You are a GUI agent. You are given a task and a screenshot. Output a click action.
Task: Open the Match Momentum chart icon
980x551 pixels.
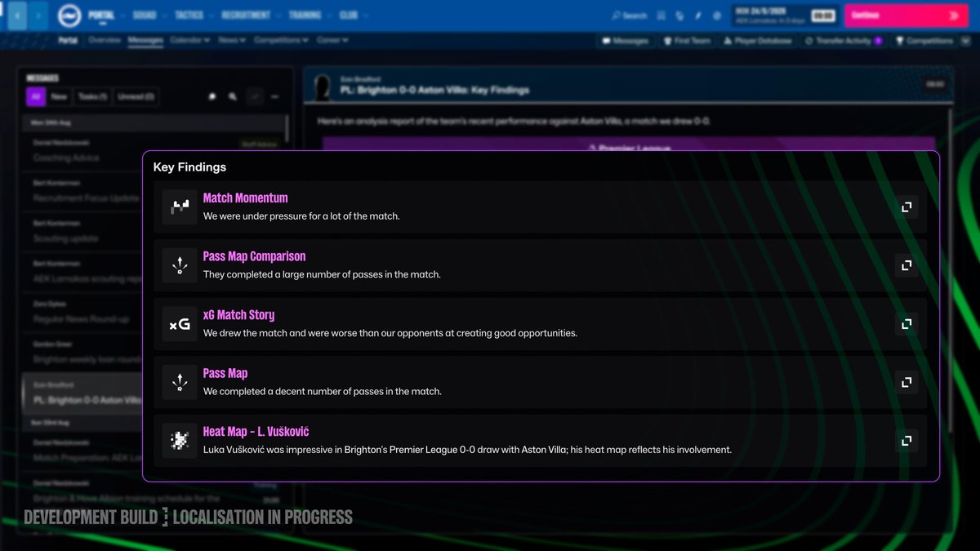(x=180, y=207)
